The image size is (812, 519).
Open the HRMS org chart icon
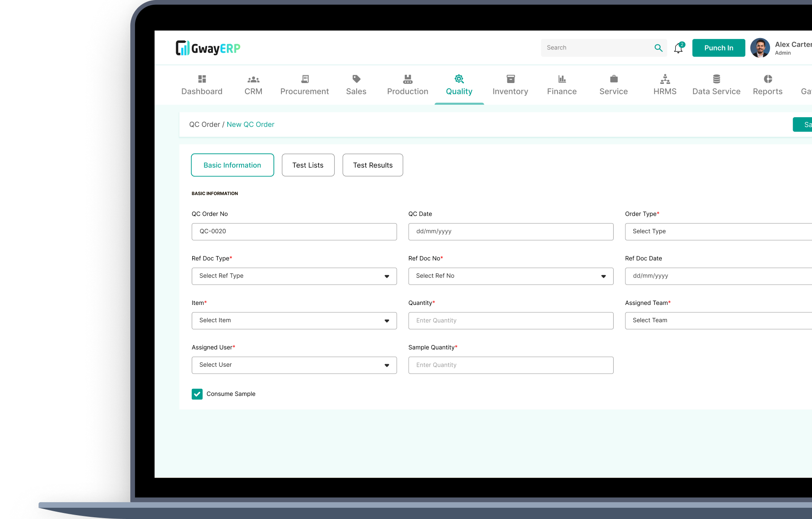click(665, 79)
